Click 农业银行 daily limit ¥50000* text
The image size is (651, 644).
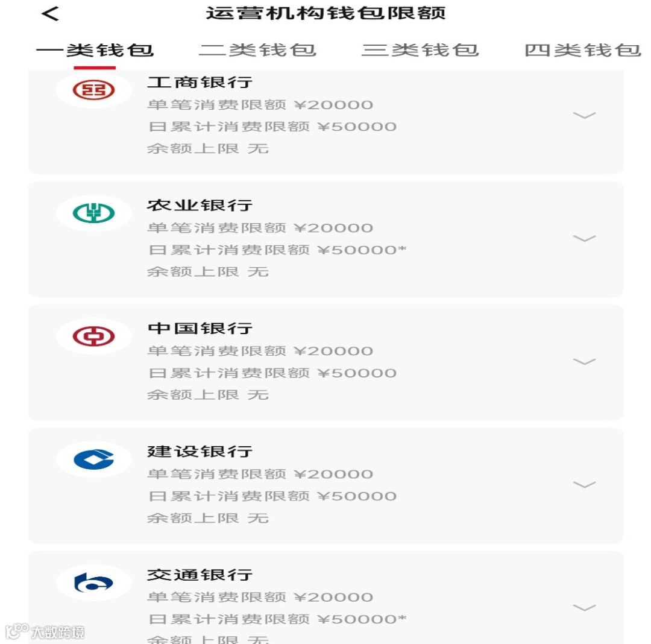coord(362,250)
